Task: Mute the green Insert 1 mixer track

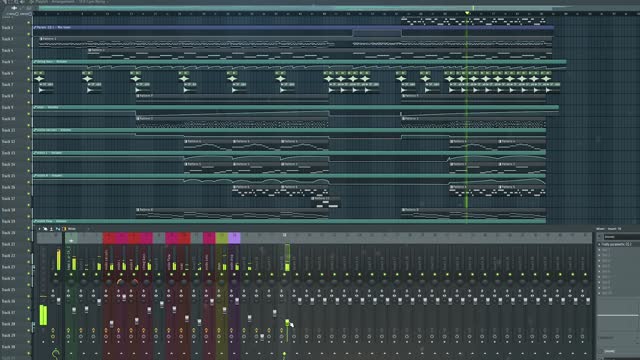Action: coord(71,274)
